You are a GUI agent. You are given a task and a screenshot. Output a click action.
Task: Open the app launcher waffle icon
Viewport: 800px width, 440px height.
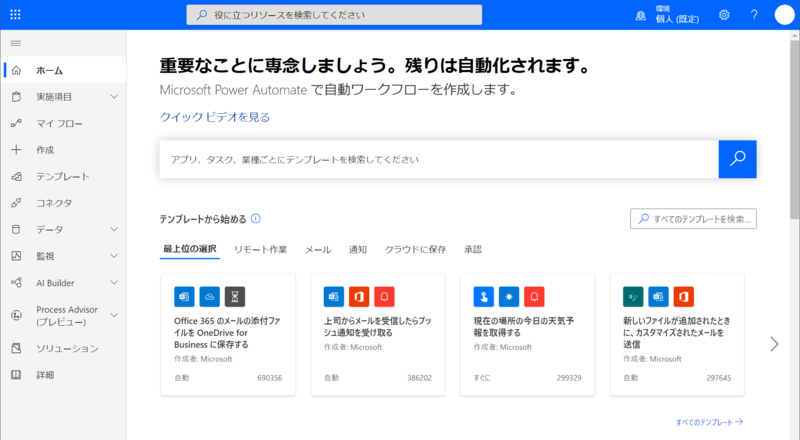pyautogui.click(x=15, y=15)
